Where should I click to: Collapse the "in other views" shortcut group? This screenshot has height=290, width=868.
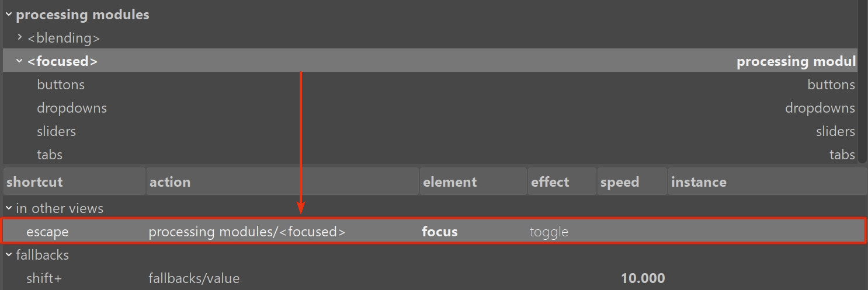click(x=9, y=208)
